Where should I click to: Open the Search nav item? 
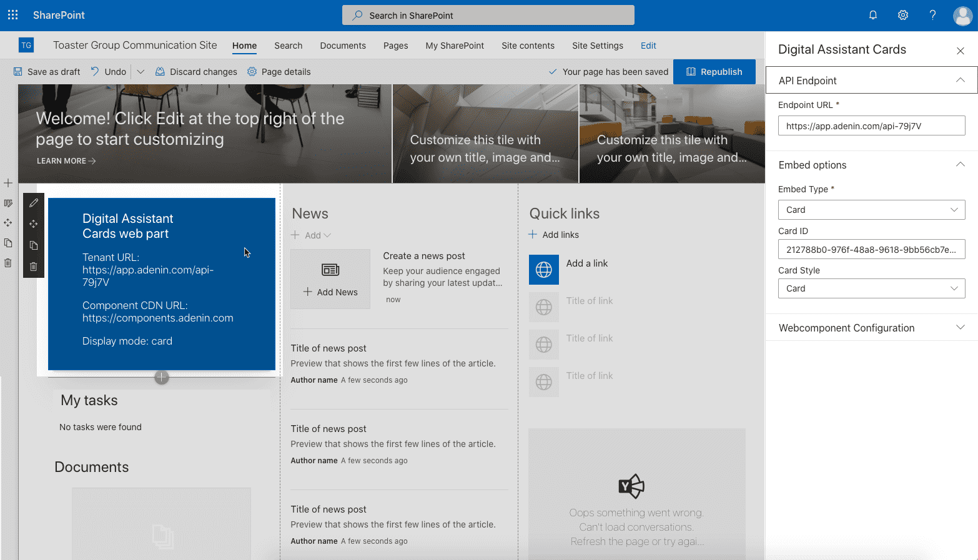(x=289, y=46)
